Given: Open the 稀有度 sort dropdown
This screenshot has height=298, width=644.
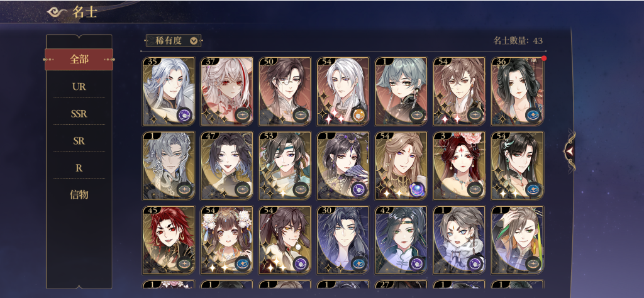Looking at the screenshot, I should click(x=174, y=41).
